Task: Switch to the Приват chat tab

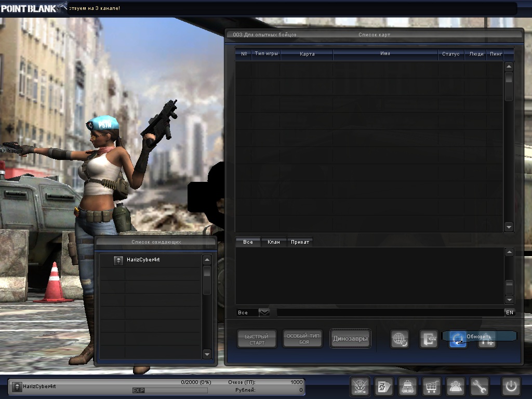Action: point(300,242)
